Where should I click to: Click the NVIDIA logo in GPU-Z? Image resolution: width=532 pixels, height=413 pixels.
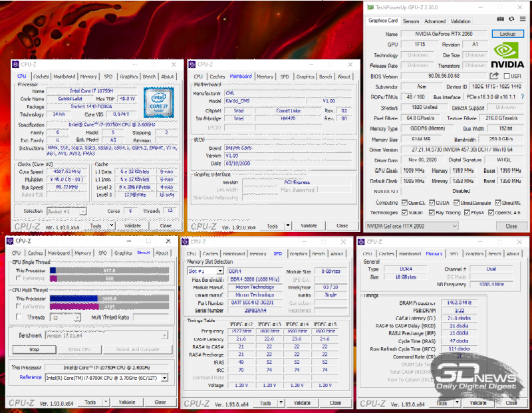(507, 55)
